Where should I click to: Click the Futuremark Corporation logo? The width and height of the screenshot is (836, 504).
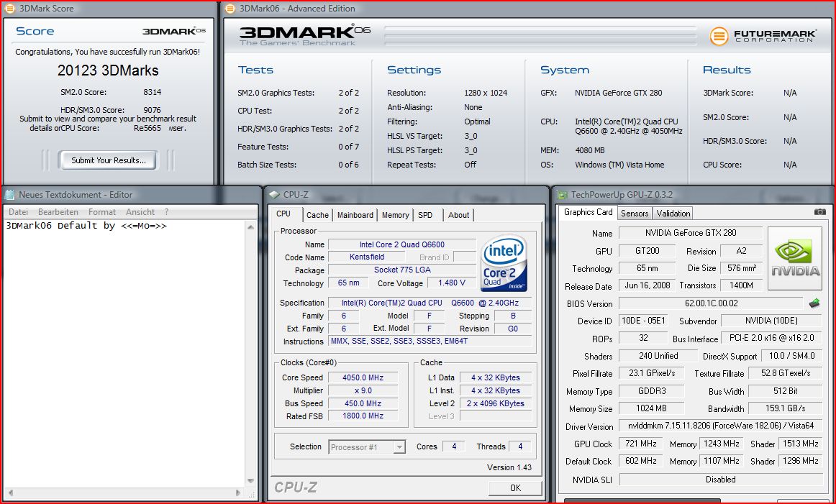763,36
